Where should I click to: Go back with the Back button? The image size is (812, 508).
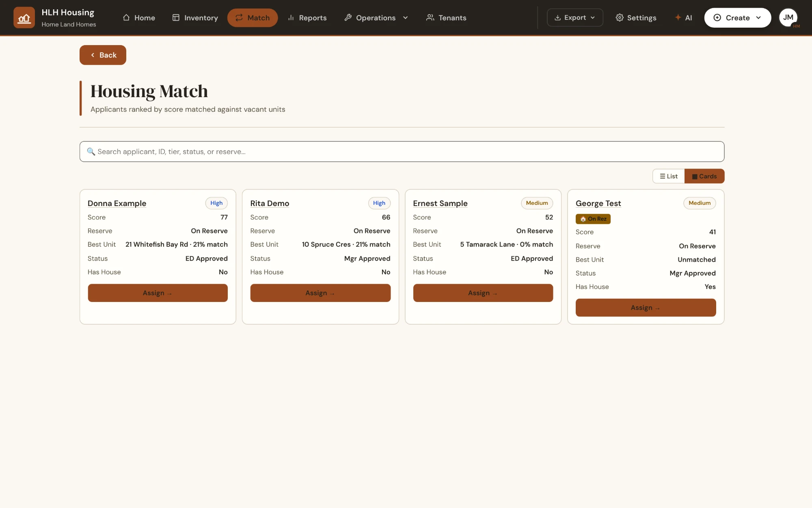[x=103, y=55]
